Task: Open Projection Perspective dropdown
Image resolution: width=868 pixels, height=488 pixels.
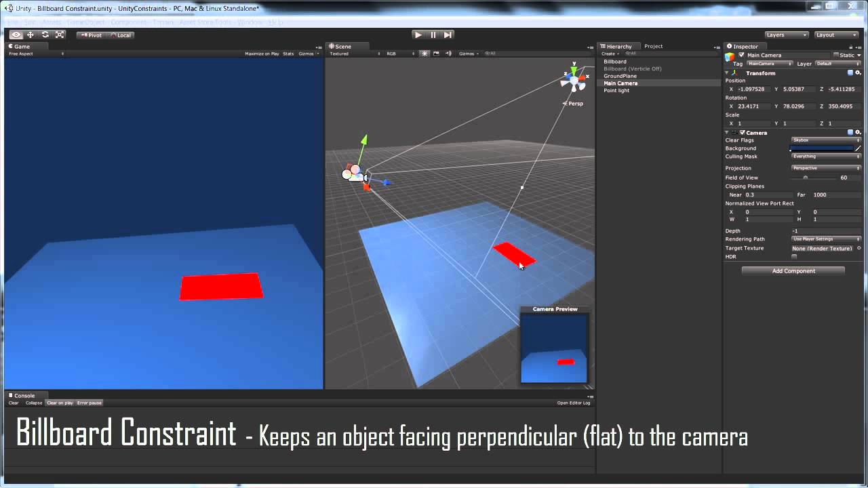Action: [826, 168]
